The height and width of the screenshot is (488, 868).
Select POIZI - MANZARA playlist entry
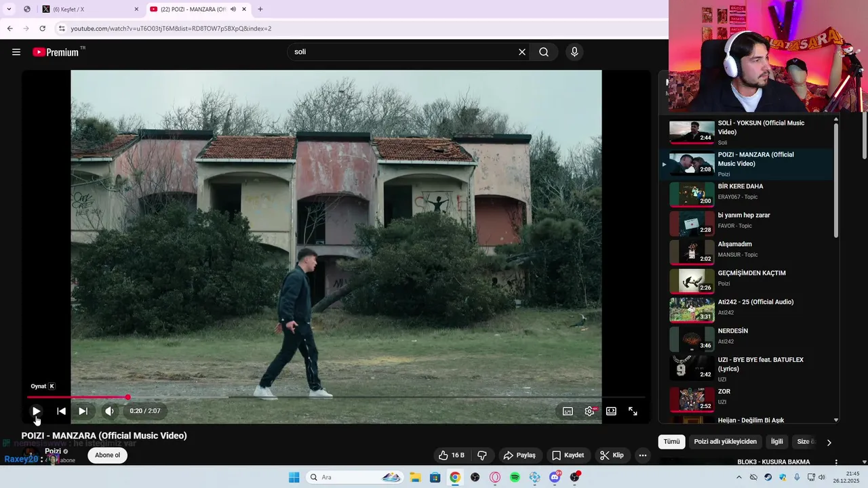click(x=746, y=164)
